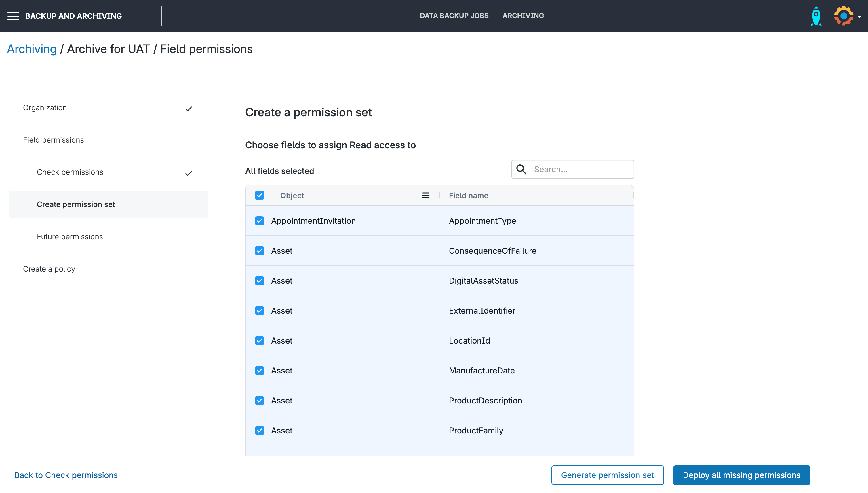Select Future permissions step in sidebar
Viewport: 868px width, 493px height.
(x=70, y=237)
